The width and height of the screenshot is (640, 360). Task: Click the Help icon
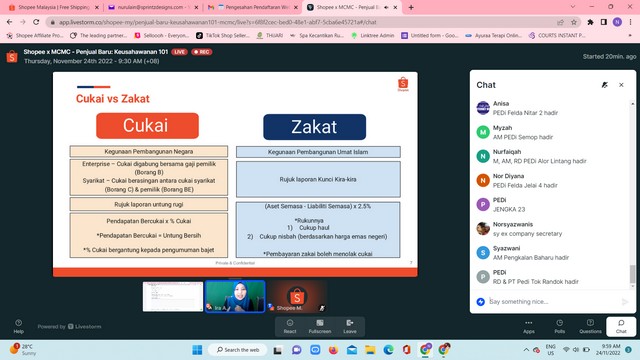tap(18, 326)
